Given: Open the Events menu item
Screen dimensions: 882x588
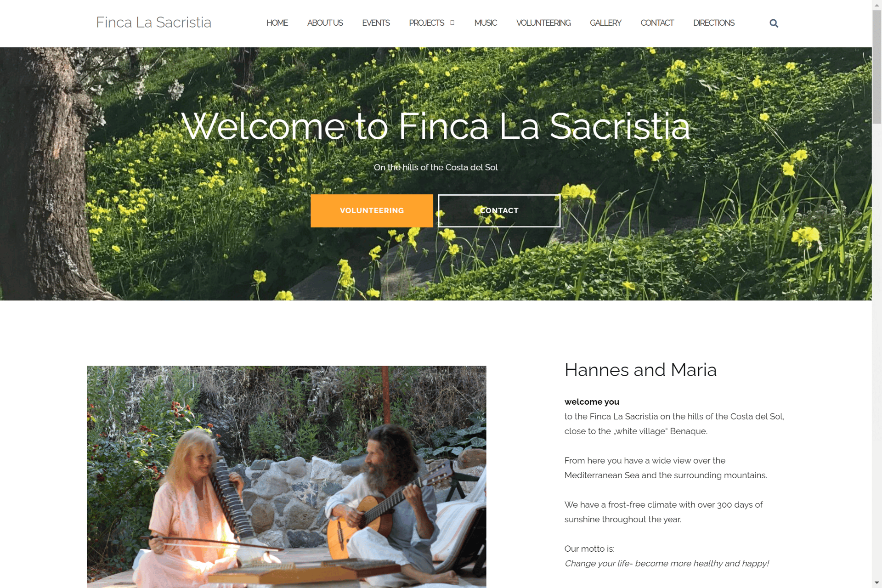Looking at the screenshot, I should pyautogui.click(x=376, y=23).
